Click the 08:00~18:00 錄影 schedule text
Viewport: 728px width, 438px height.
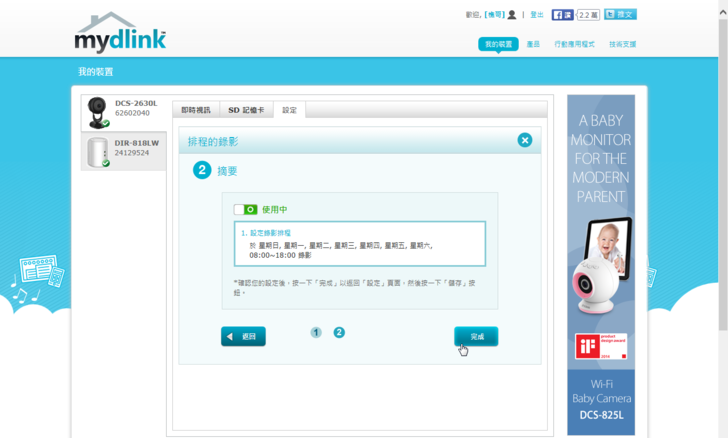pyautogui.click(x=280, y=255)
